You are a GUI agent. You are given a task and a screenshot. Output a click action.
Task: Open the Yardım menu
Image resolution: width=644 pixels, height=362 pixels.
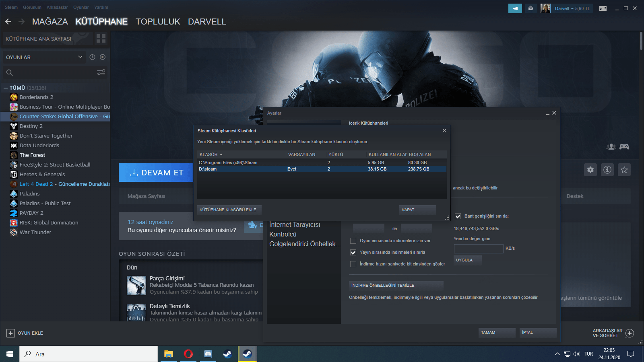tap(101, 7)
